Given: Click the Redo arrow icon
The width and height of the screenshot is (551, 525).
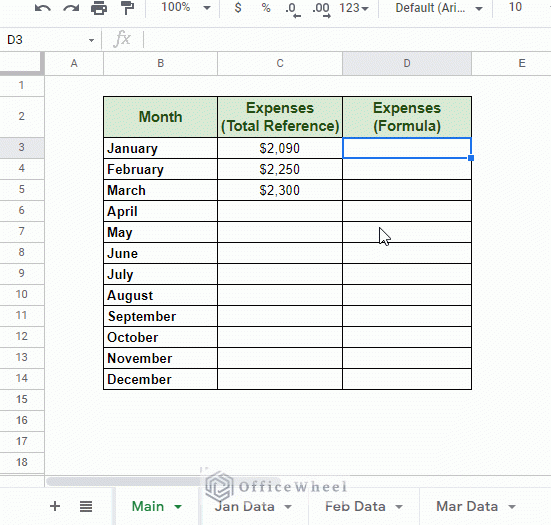Looking at the screenshot, I should [71, 8].
